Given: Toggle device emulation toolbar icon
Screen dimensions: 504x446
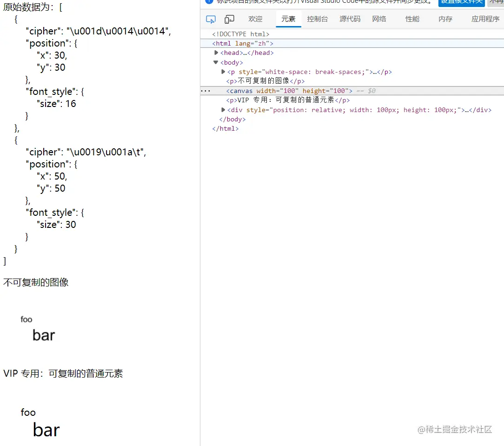Looking at the screenshot, I should point(229,19).
